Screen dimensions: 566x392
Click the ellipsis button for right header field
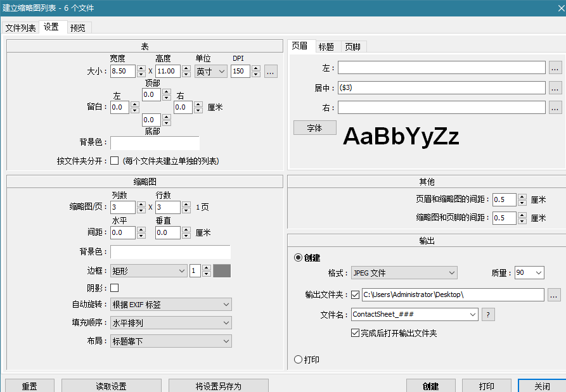[555, 108]
